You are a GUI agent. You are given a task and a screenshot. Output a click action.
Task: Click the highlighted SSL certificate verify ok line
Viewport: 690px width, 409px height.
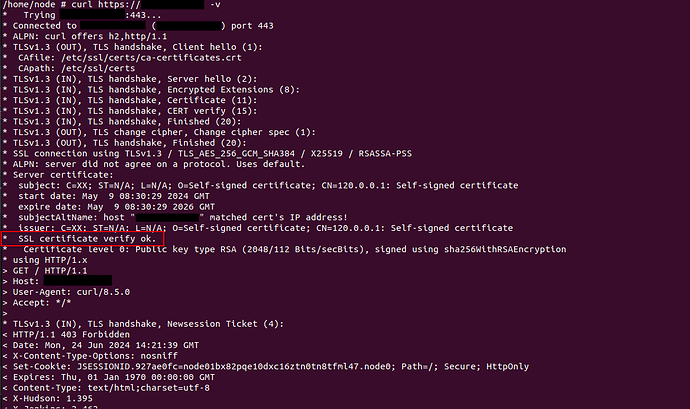[x=83, y=239]
